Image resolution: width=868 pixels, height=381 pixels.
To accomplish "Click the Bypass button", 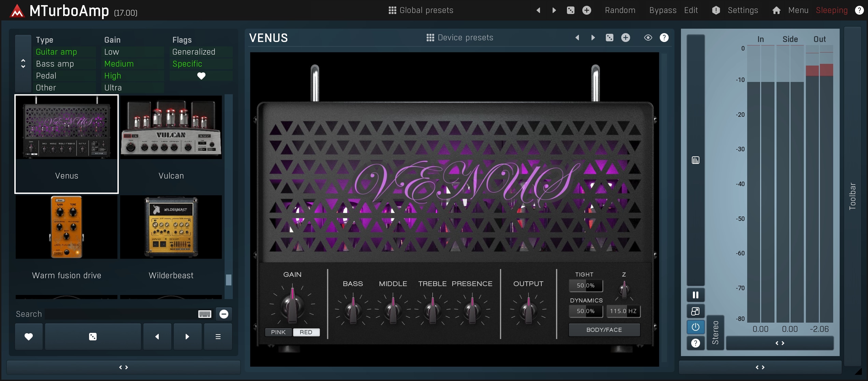I will click(x=663, y=10).
